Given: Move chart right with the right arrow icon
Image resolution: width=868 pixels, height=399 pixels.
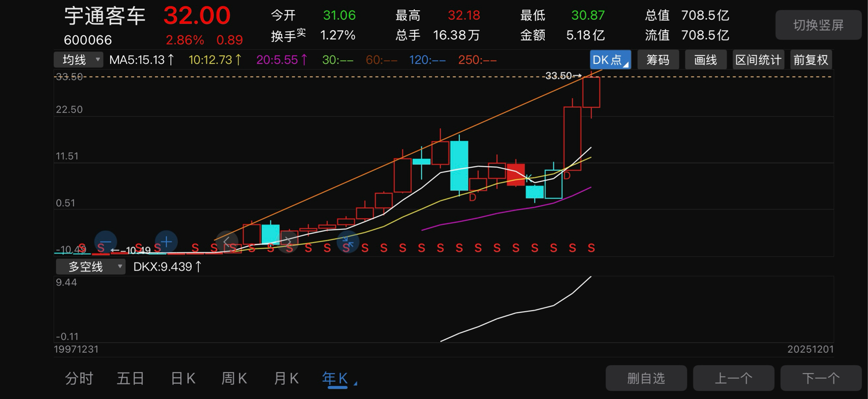Looking at the screenshot, I should [x=287, y=242].
